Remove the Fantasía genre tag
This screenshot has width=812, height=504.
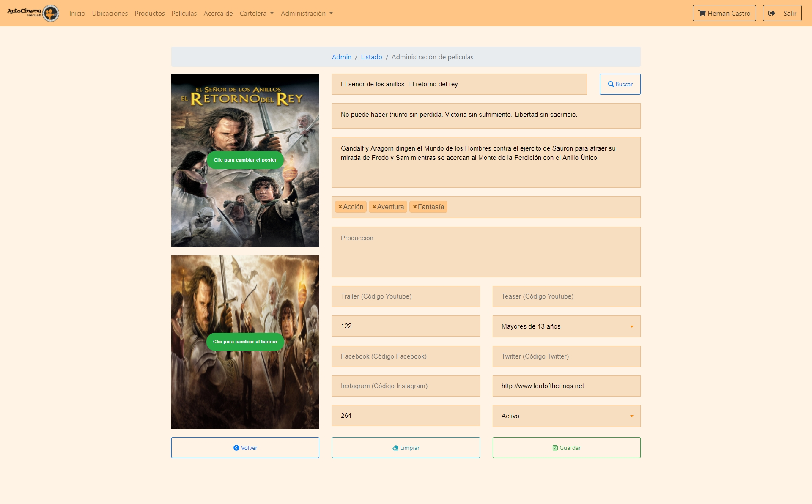coord(415,207)
